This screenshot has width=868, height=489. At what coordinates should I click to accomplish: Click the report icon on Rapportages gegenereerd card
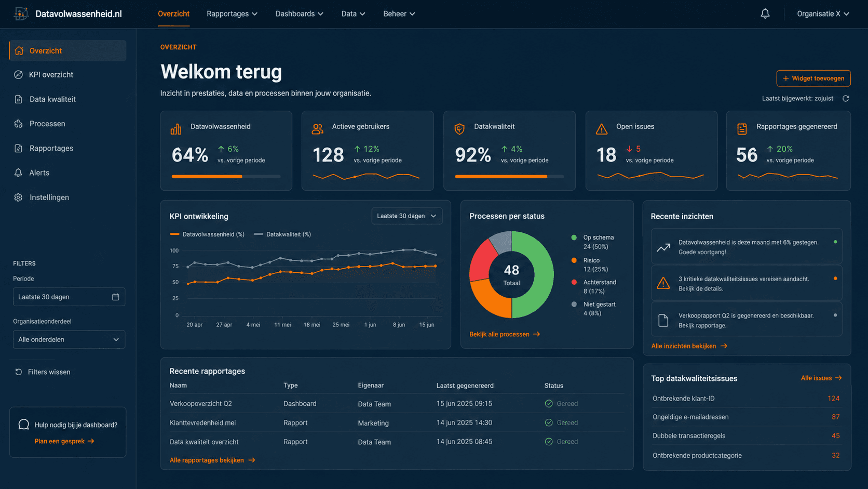(742, 129)
